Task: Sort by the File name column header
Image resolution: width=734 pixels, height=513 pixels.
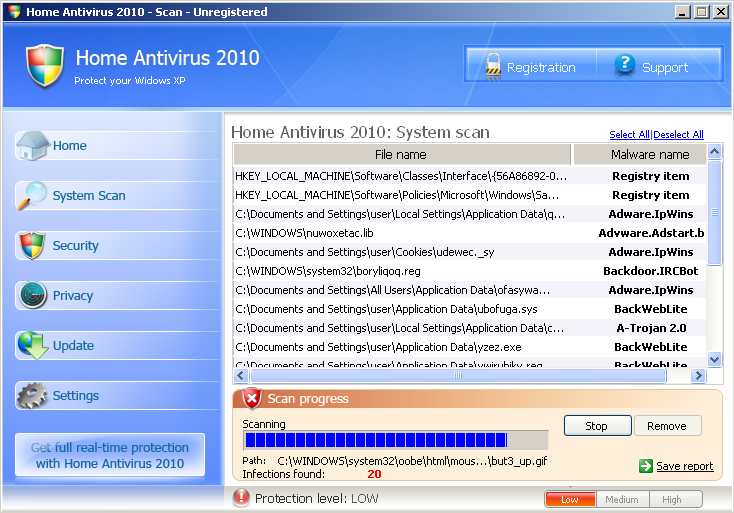Action: pyautogui.click(x=402, y=154)
